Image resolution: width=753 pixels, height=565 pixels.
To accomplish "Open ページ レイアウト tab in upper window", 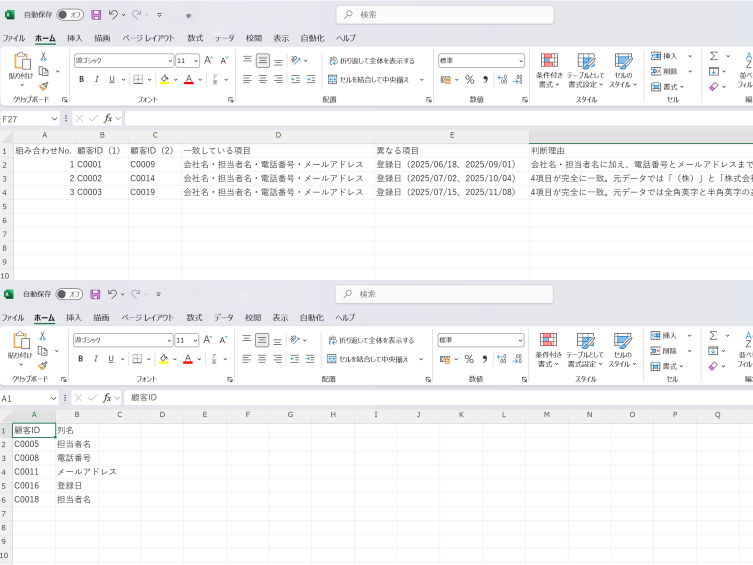I will 148,38.
